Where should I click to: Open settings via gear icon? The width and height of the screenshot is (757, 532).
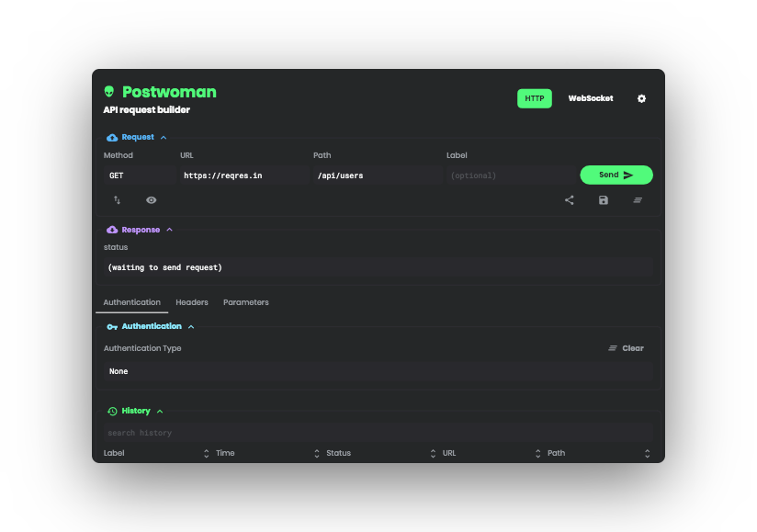click(x=641, y=98)
